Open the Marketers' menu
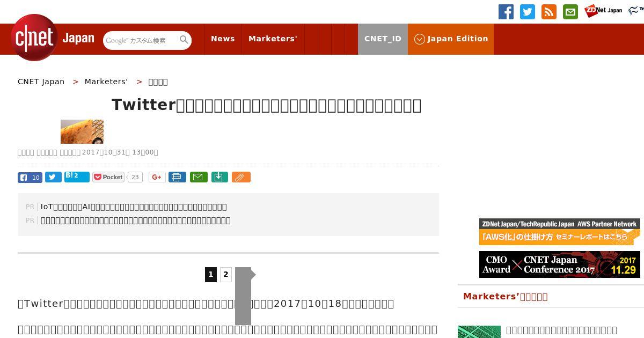644x338 pixels. (x=273, y=39)
